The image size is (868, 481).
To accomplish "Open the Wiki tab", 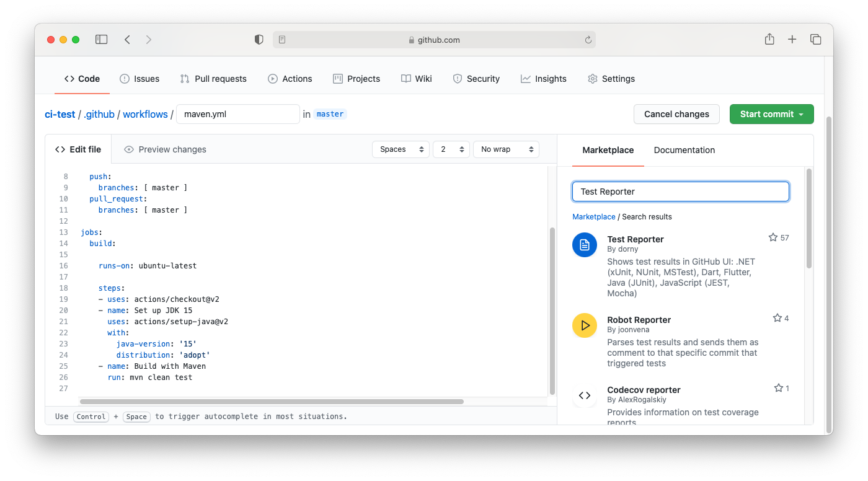I will coord(417,79).
